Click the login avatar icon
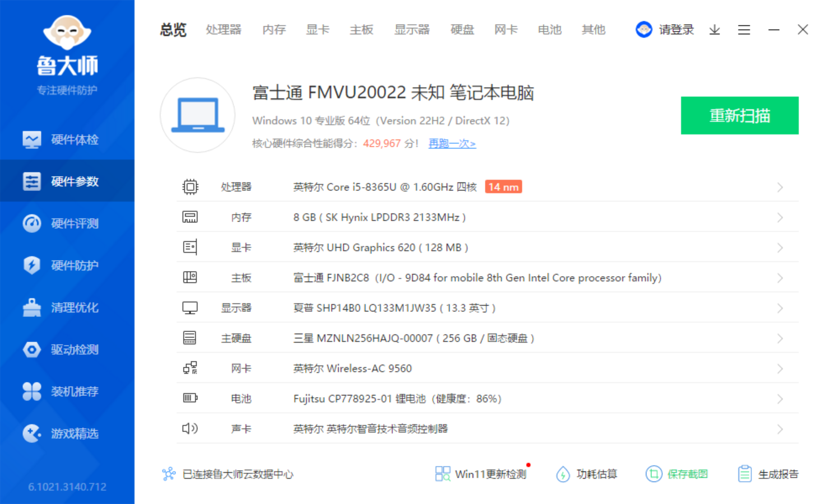This screenshot has width=824, height=504. (644, 30)
